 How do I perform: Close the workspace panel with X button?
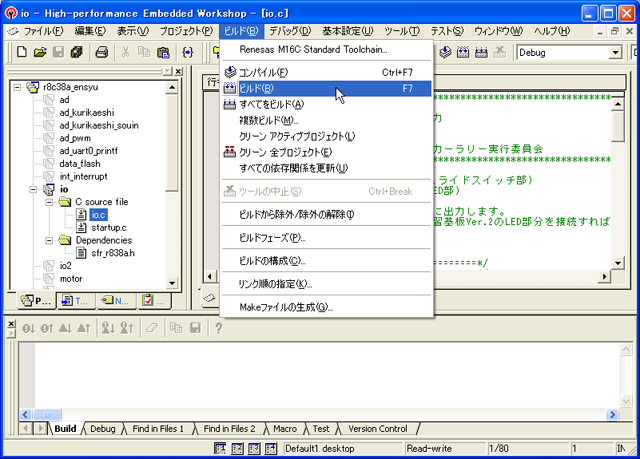(x=178, y=71)
